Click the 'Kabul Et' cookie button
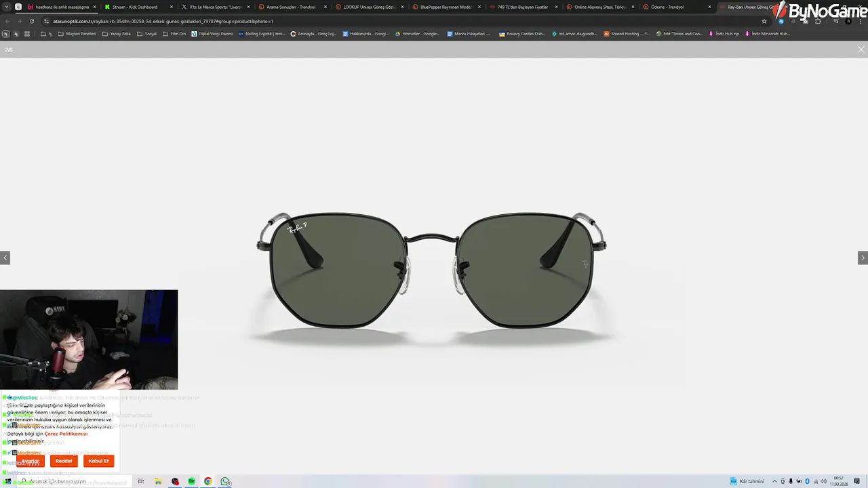868x488 pixels. click(98, 461)
